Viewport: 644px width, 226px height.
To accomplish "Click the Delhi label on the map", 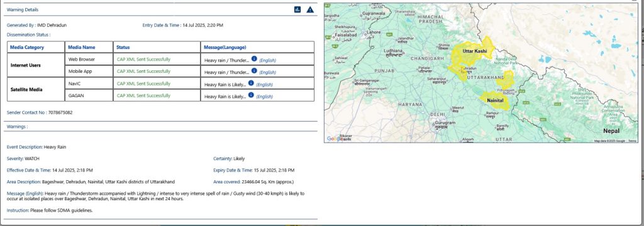I will 438,114.
